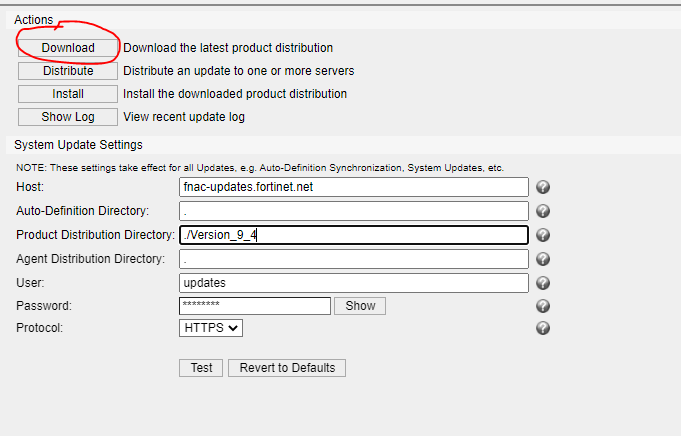Image resolution: width=681 pixels, height=436 pixels.
Task: Focus the Agent Distribution Directory field
Action: point(354,259)
